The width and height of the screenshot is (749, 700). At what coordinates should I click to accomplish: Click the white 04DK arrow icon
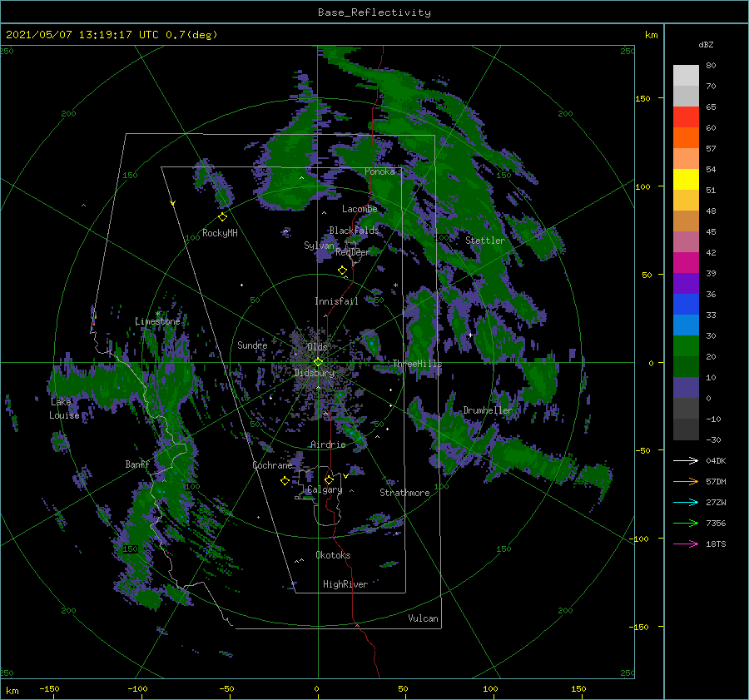point(686,460)
